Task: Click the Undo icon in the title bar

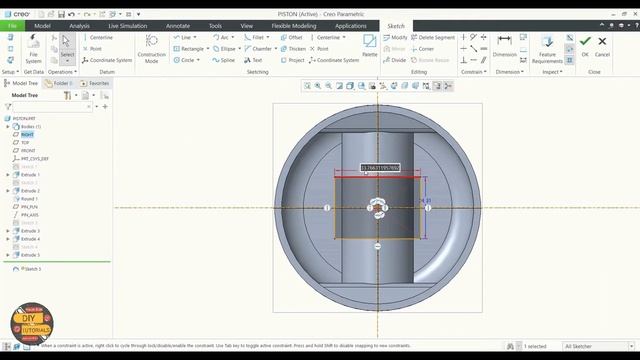Action: (71, 14)
